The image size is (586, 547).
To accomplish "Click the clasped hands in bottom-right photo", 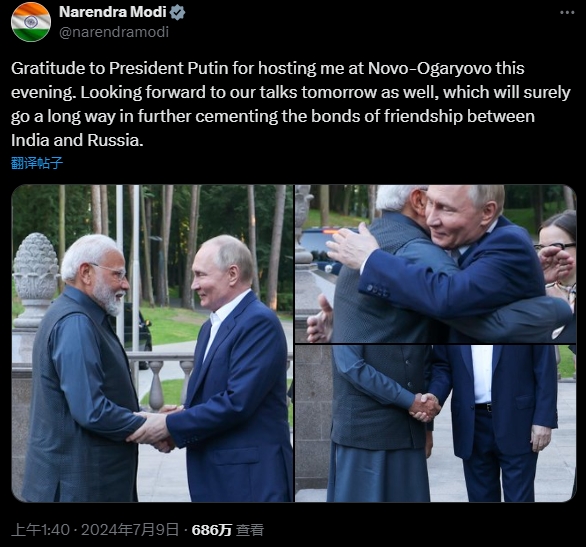I will tap(425, 407).
